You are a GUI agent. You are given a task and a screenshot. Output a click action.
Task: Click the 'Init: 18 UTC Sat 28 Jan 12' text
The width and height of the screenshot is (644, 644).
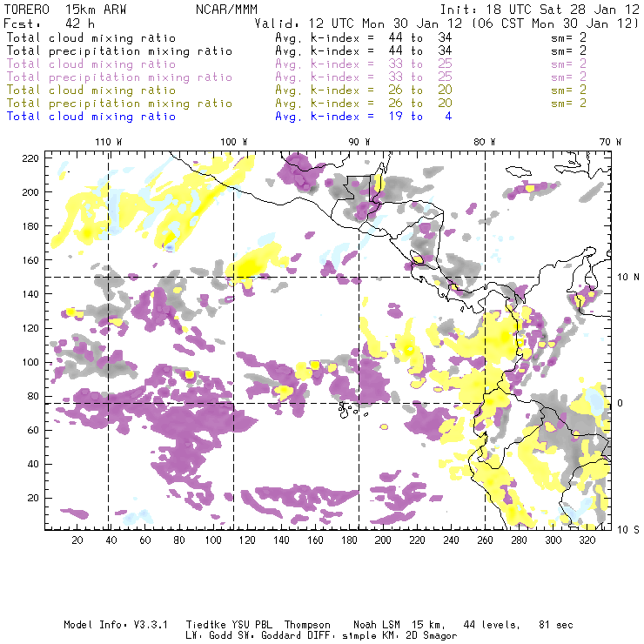click(540, 9)
